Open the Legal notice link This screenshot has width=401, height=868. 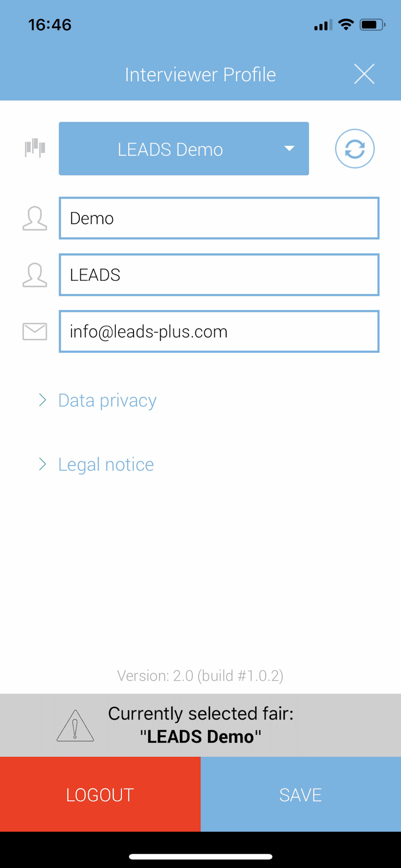click(106, 465)
